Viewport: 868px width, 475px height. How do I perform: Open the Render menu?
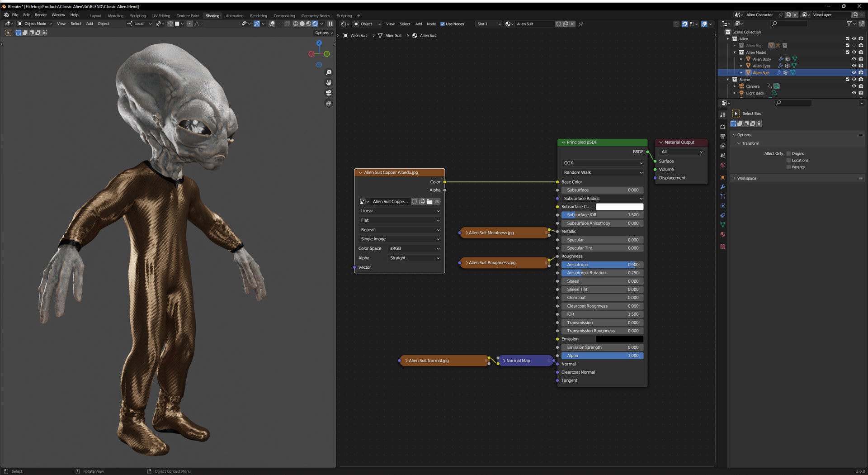(41, 15)
